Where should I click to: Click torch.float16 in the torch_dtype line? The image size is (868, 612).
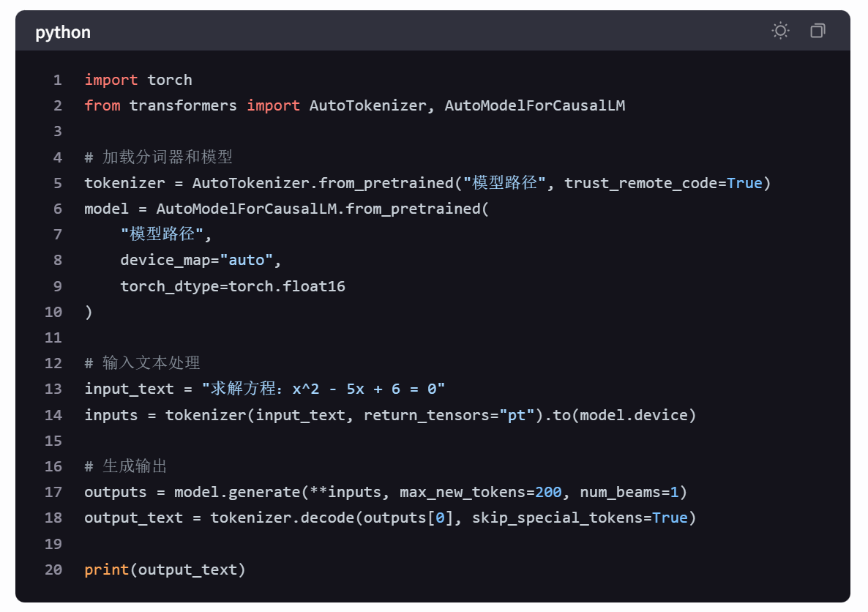(287, 286)
